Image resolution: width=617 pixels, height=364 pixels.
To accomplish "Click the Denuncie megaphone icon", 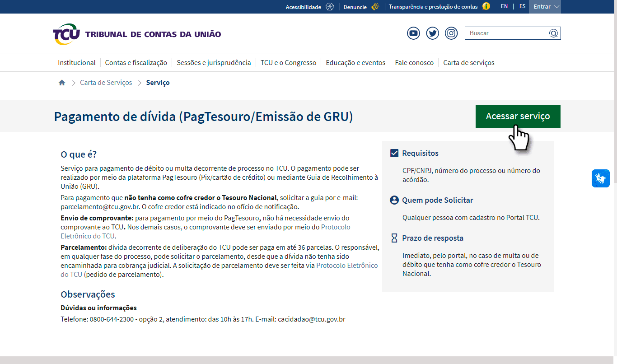I will coord(375,7).
